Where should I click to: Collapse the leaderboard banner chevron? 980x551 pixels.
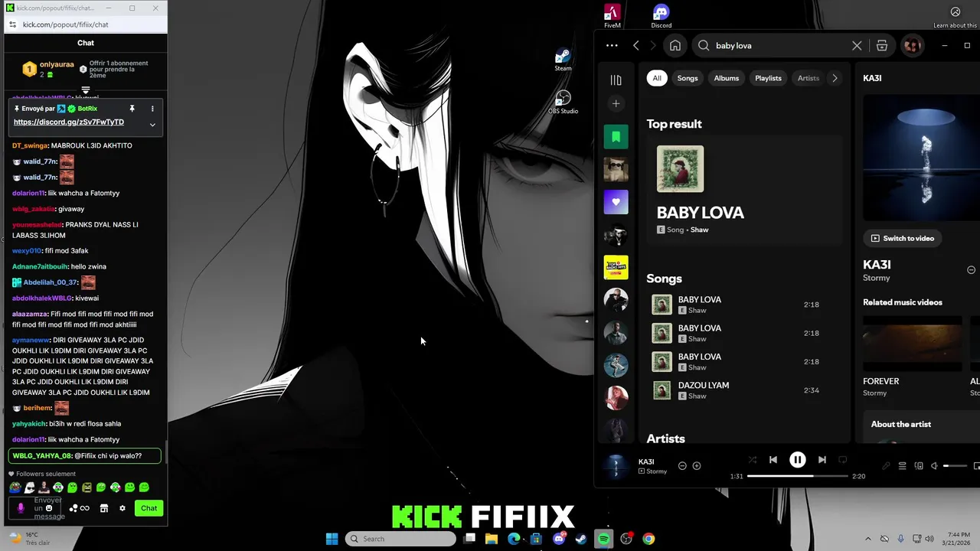[86, 90]
